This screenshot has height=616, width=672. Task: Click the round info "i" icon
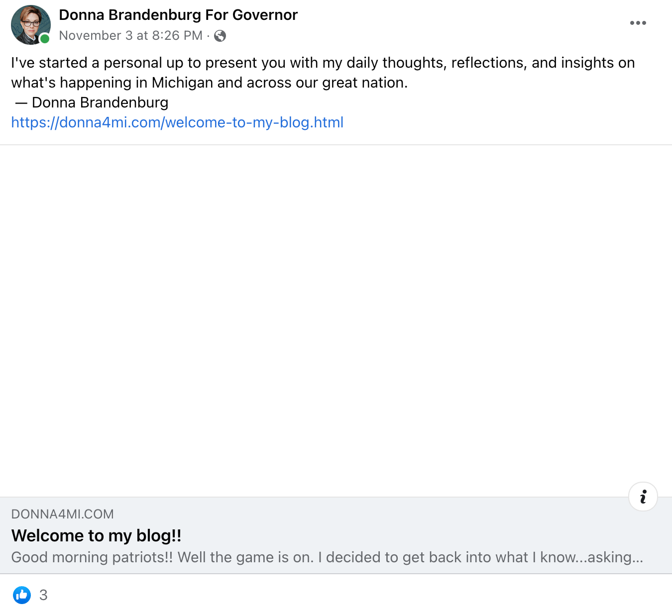coord(643,497)
